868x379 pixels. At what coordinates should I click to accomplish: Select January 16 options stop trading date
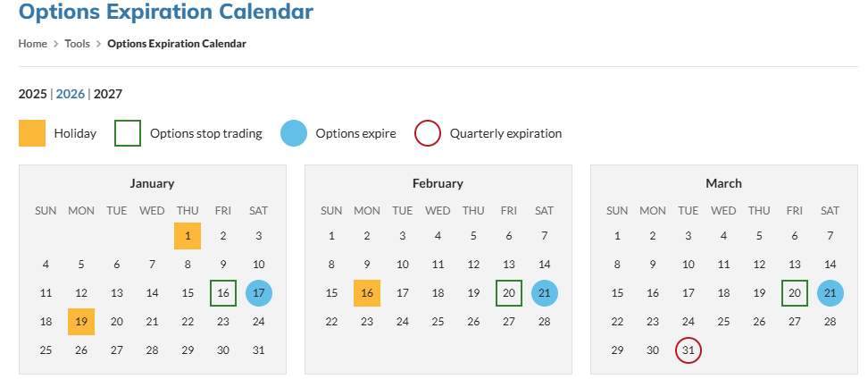[223, 293]
